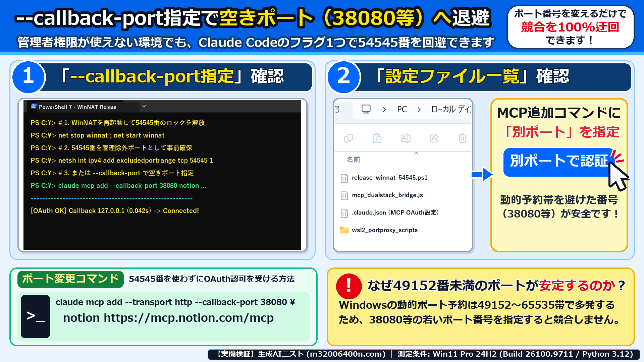
Task: Click the WinNAT再起動 comment line in terminal
Action: tap(117, 123)
